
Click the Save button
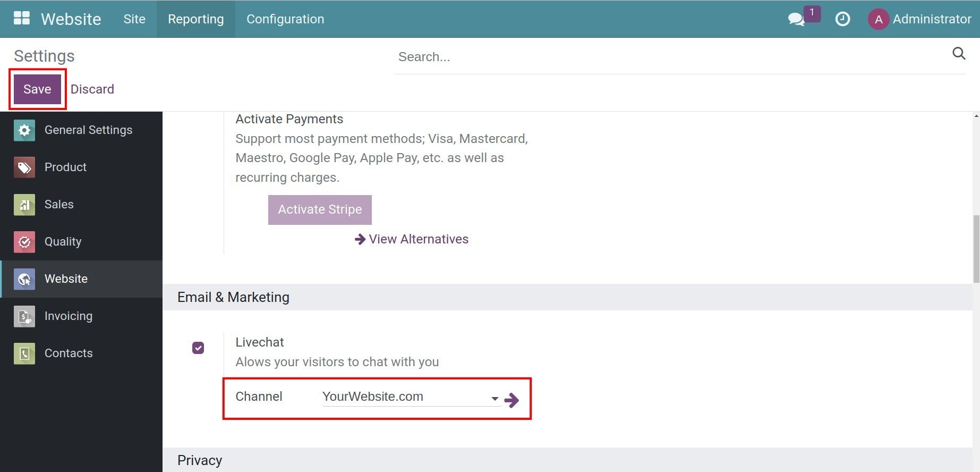point(37,89)
